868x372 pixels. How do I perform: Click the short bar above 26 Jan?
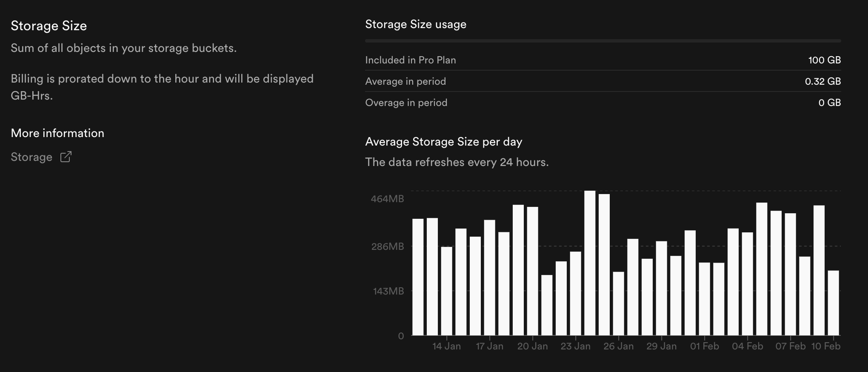click(619, 303)
